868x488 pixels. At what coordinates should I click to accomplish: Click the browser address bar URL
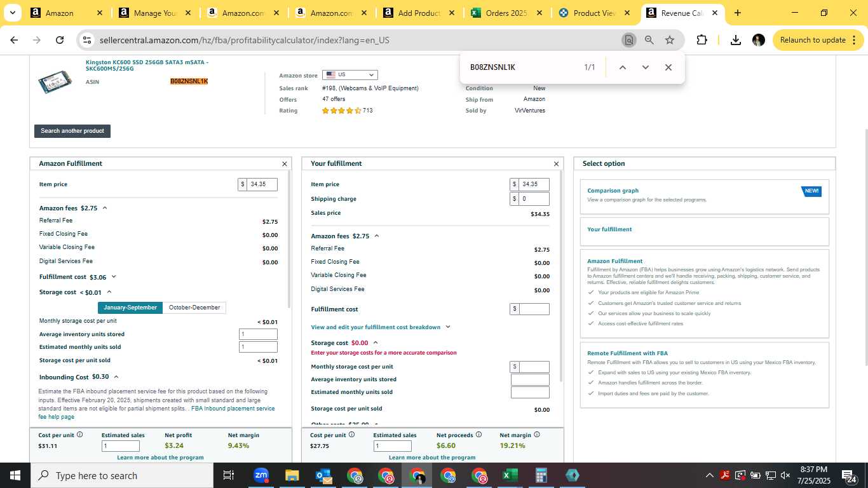tap(245, 40)
